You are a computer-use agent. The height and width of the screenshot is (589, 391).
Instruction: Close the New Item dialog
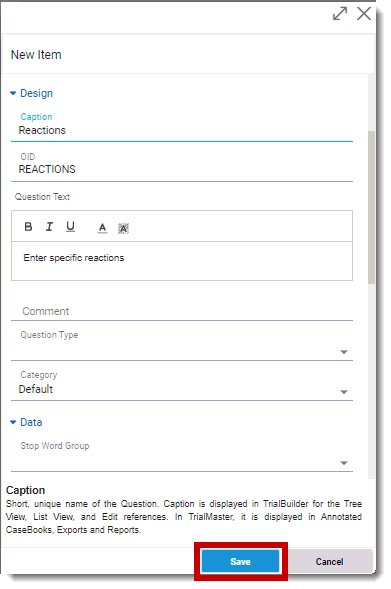point(364,14)
